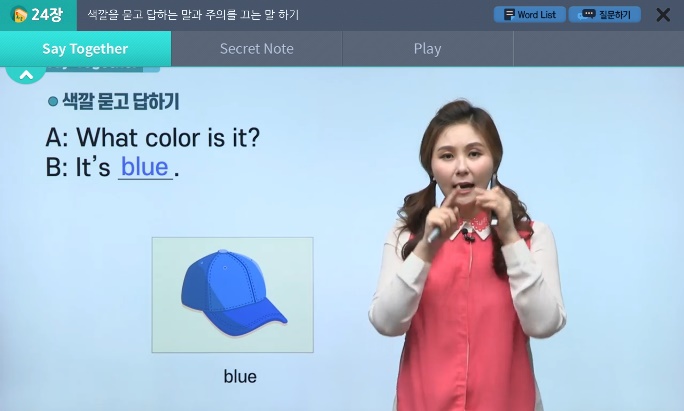Click the instructor video area
Viewport: 684px width, 411px height.
(469, 255)
